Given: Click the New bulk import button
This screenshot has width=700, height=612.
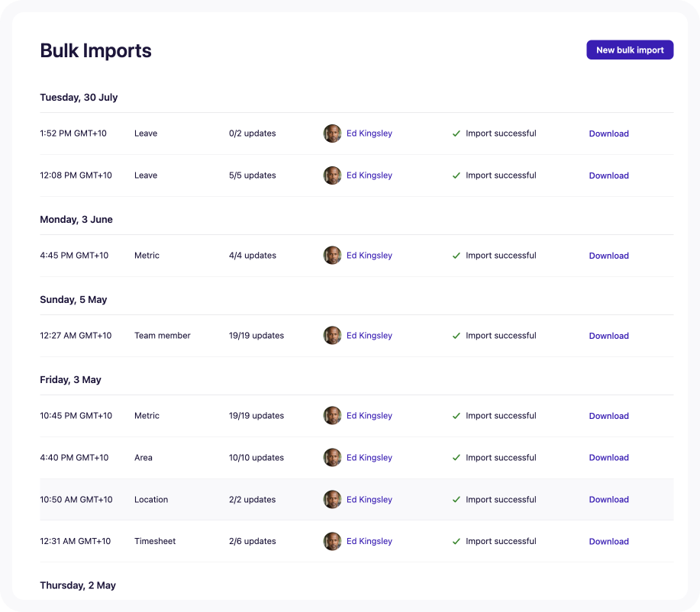Looking at the screenshot, I should (x=629, y=50).
